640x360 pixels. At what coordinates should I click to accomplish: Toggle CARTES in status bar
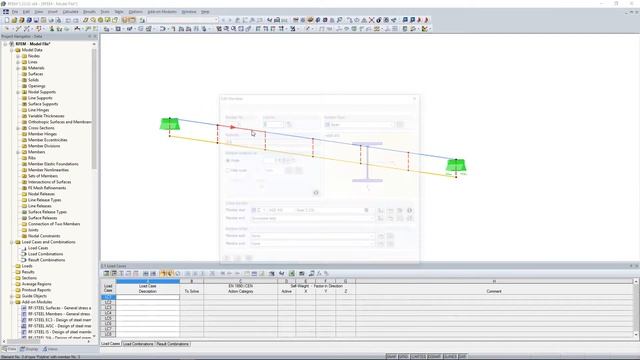click(418, 357)
